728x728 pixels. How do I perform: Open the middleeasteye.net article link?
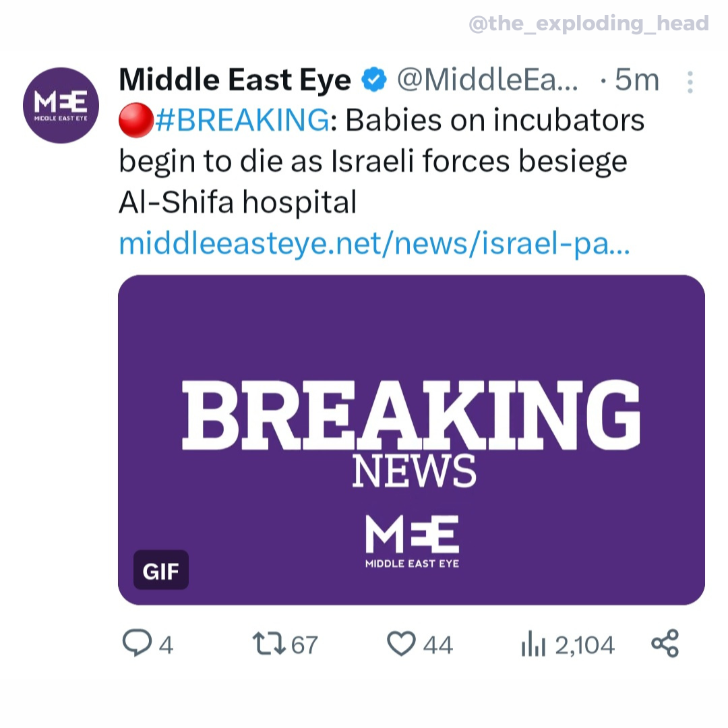(374, 243)
